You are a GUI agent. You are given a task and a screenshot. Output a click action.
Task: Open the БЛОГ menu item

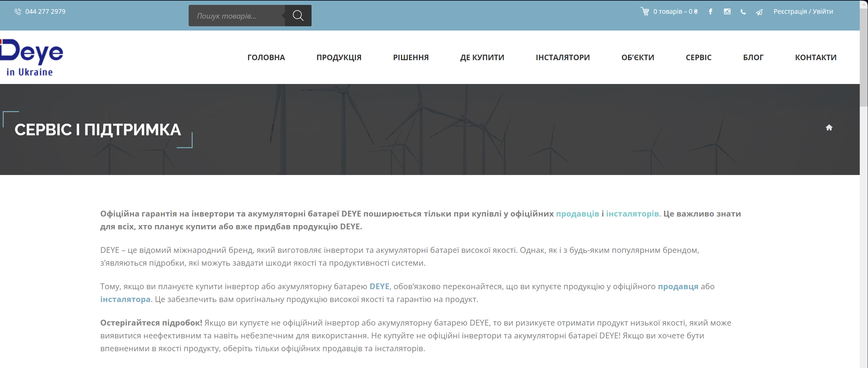(x=753, y=58)
